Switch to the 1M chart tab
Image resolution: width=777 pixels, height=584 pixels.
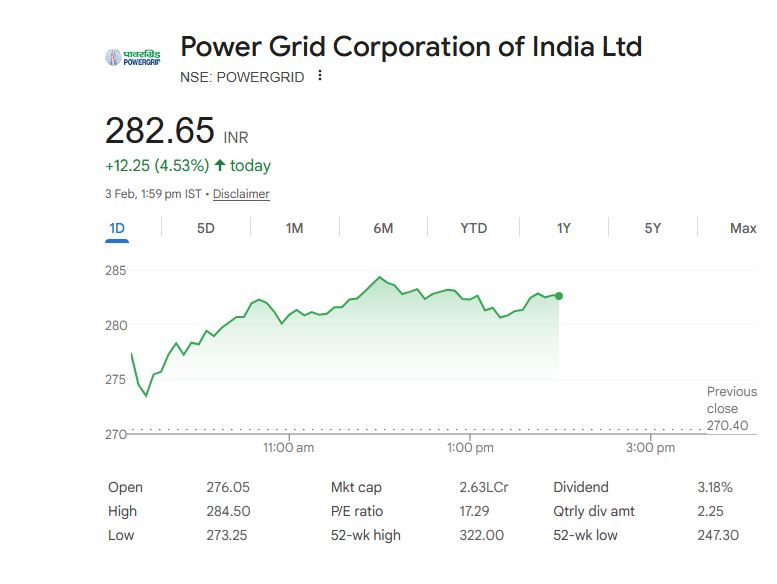tap(294, 228)
